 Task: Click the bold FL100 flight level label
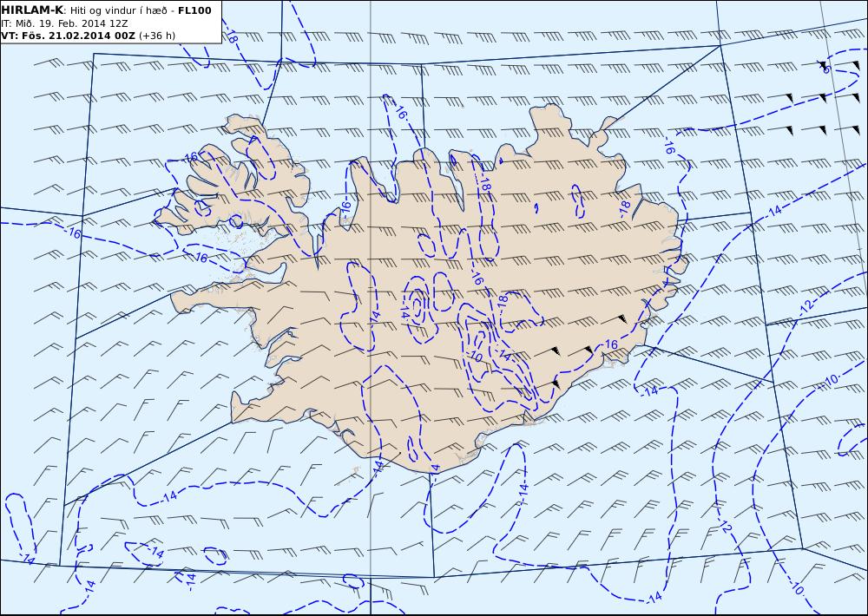click(194, 10)
